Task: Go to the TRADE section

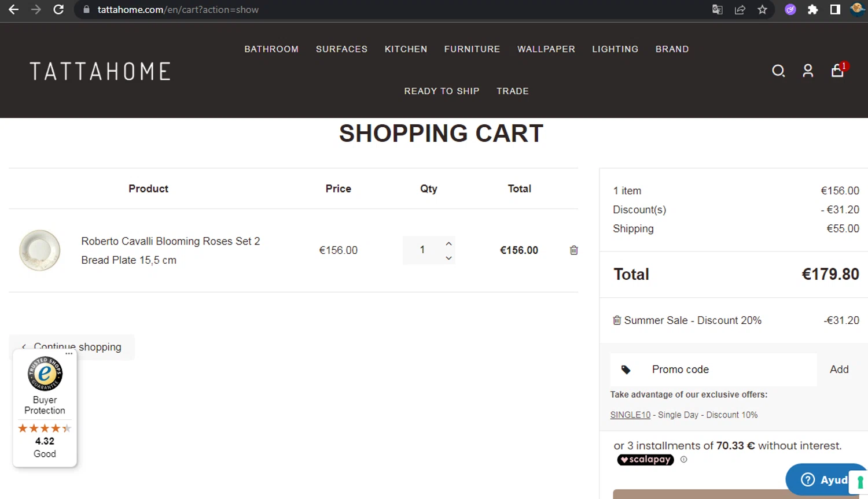Action: [x=513, y=91]
